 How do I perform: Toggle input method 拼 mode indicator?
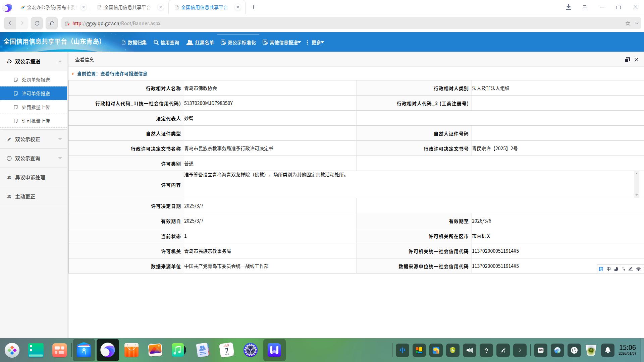click(601, 269)
